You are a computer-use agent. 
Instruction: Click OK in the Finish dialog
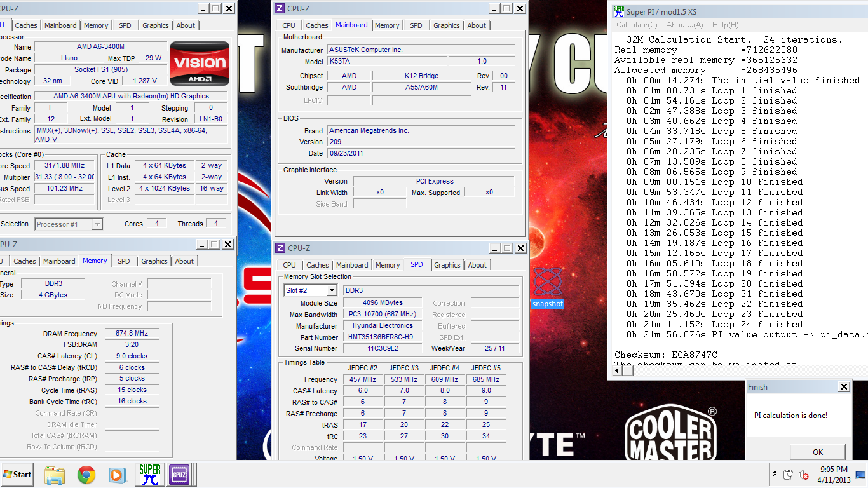(x=818, y=452)
